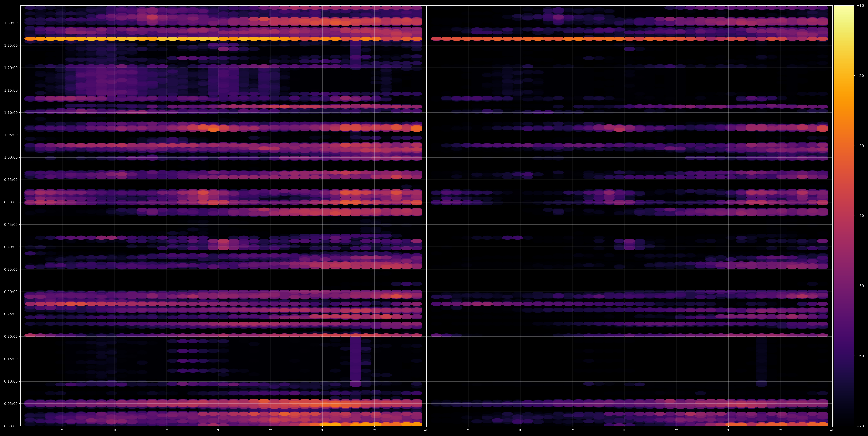The image size is (868, 436).
Task: Click the −40 colorbar tick label
Action: pyautogui.click(x=860, y=216)
